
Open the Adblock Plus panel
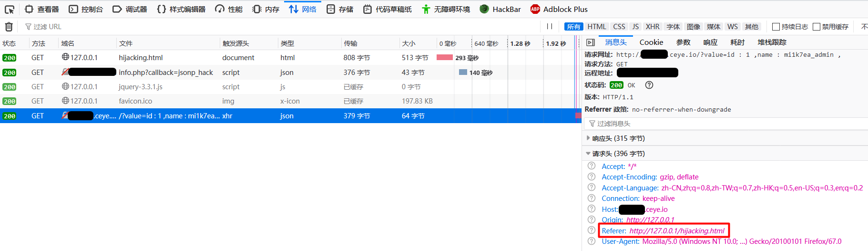click(x=559, y=9)
